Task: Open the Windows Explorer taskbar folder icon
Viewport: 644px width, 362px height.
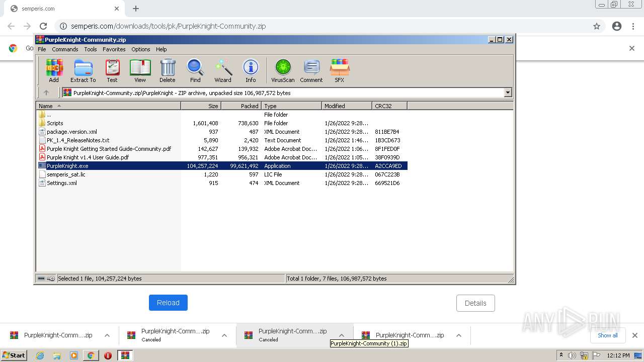Action: pos(57,355)
